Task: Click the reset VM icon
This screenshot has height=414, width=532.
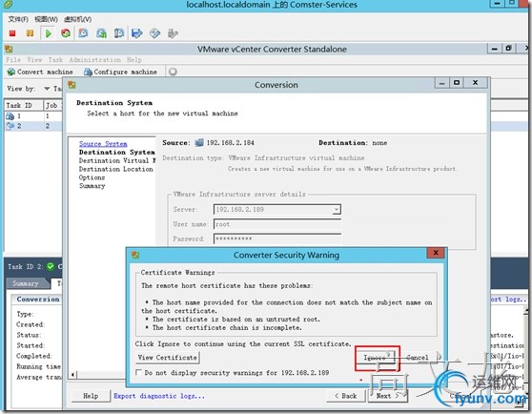Action: click(66, 33)
